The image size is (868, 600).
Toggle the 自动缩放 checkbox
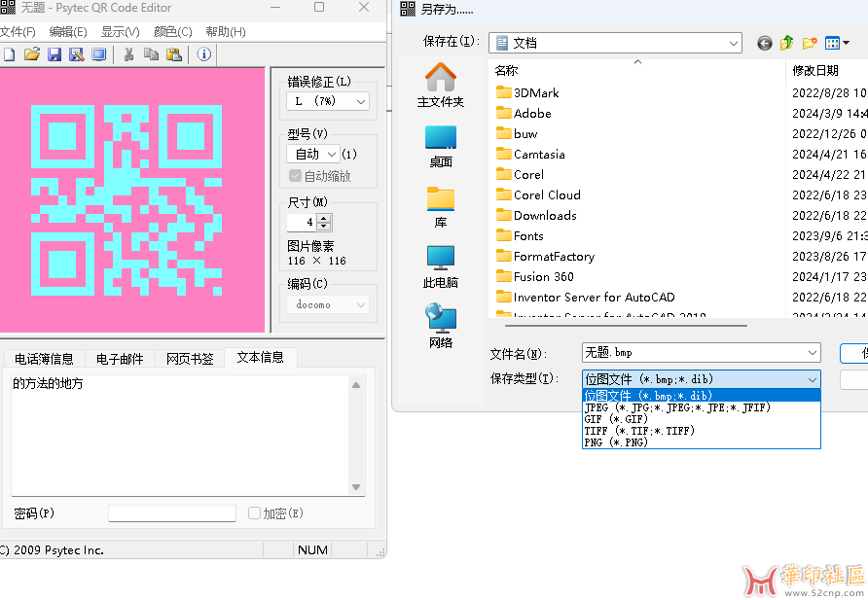coord(295,176)
